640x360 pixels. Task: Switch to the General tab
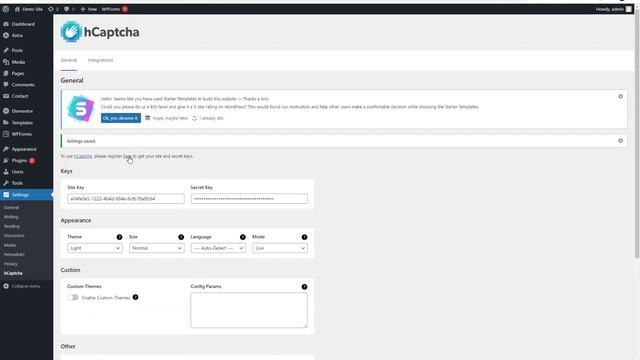coord(69,60)
